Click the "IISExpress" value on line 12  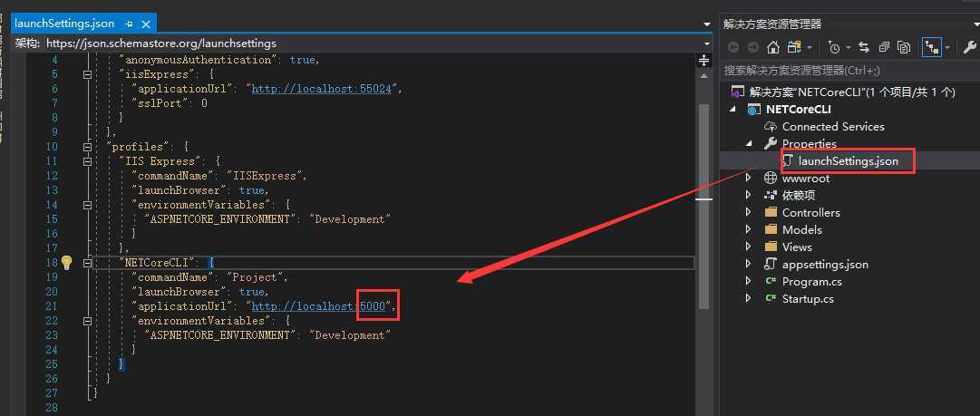(267, 176)
